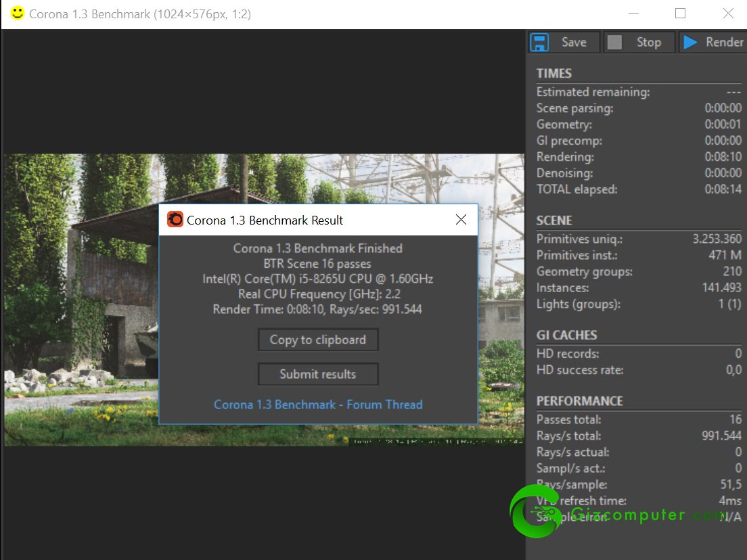Click the Save button with floppy icon

(564, 43)
